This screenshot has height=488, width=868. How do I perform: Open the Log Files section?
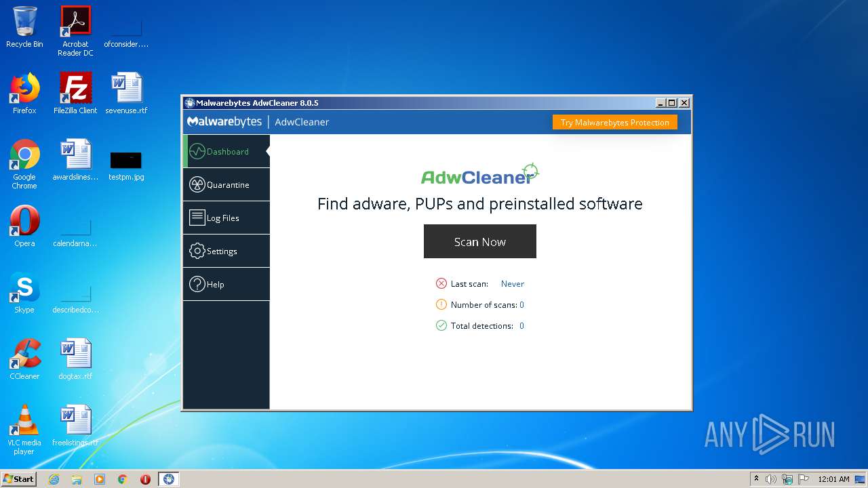[x=226, y=218]
